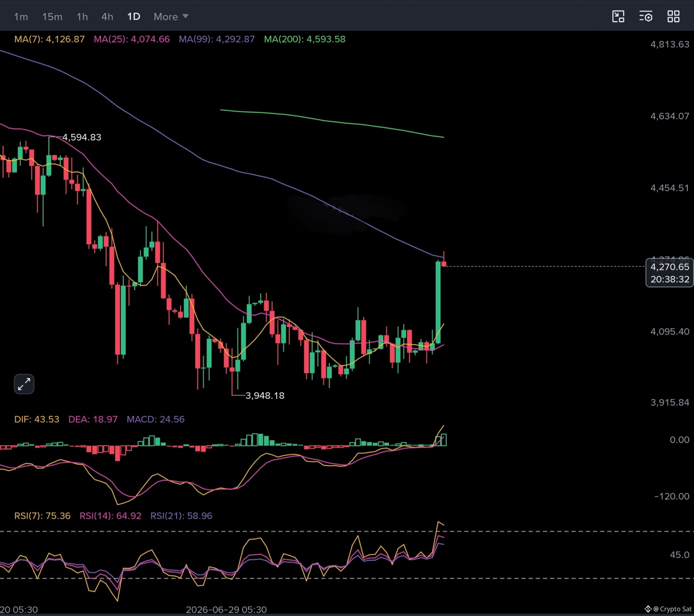Click the 4,095.40 price axis label
Screen dimensions: 694x616
coord(670,331)
